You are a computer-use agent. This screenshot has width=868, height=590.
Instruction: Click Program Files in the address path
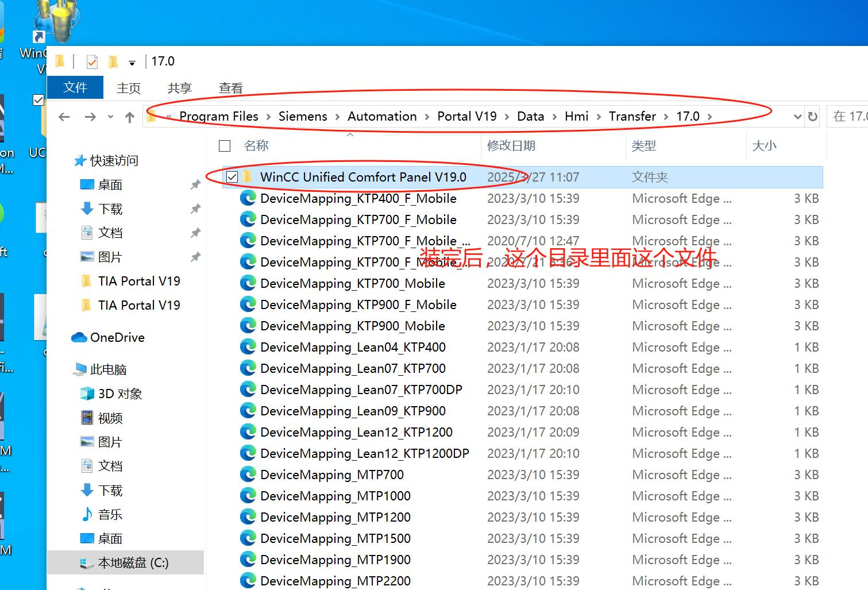pos(219,116)
